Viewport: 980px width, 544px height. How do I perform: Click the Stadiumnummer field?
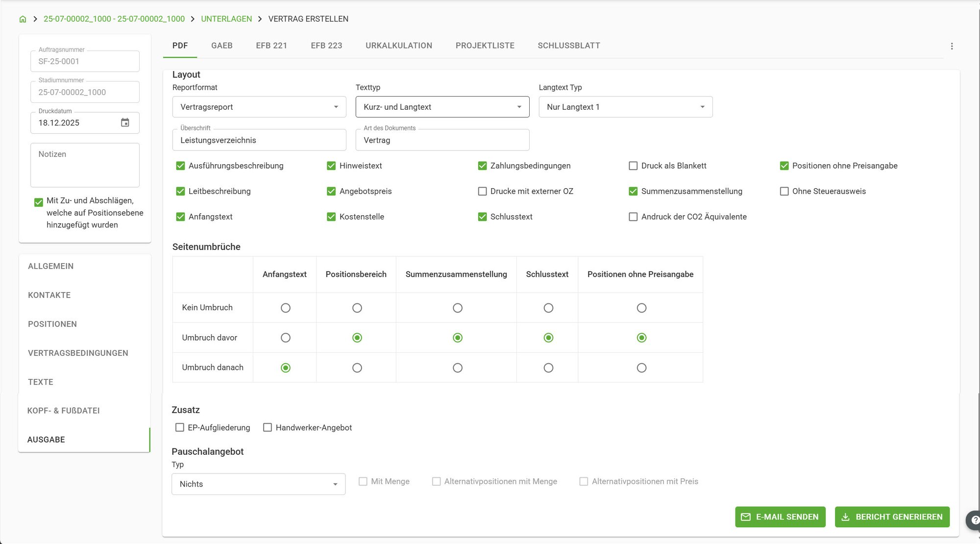click(x=85, y=92)
